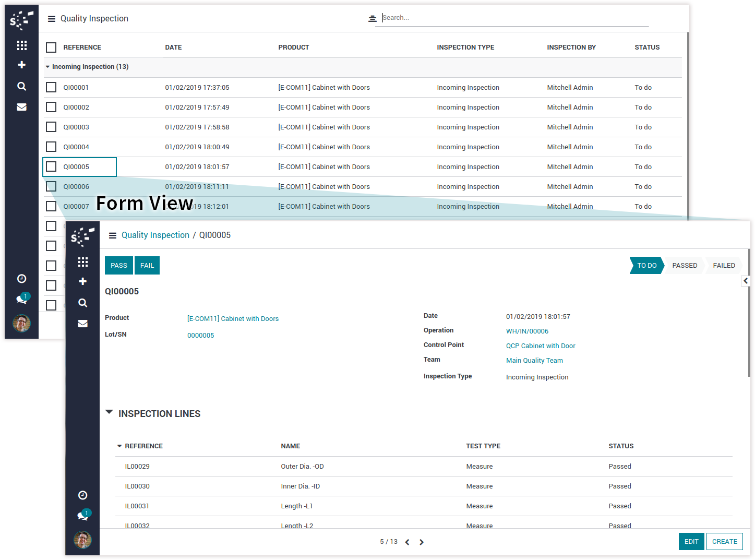Click plus icon in form view sidebar

(x=82, y=282)
